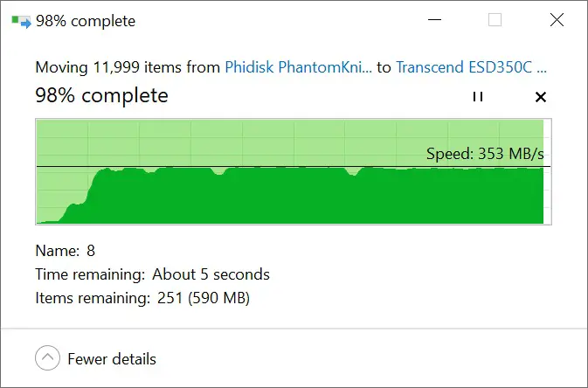
Task: Click the large 98% complete heading
Action: (101, 95)
